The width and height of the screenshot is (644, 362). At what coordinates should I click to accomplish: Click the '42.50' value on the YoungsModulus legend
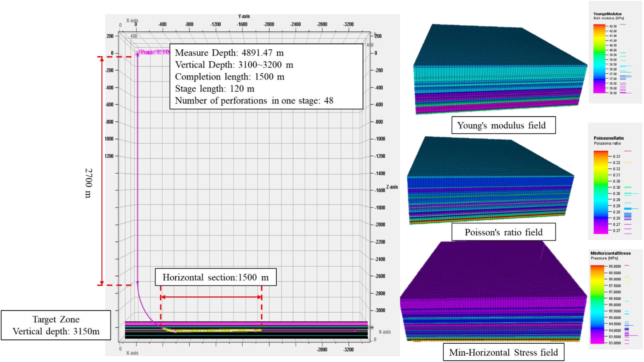tap(613, 26)
